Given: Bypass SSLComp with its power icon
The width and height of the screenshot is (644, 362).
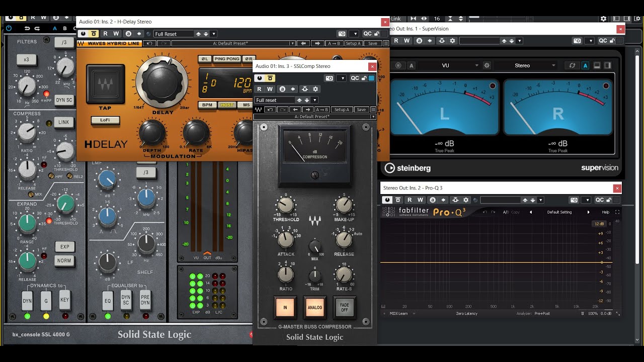Looking at the screenshot, I should point(260,78).
